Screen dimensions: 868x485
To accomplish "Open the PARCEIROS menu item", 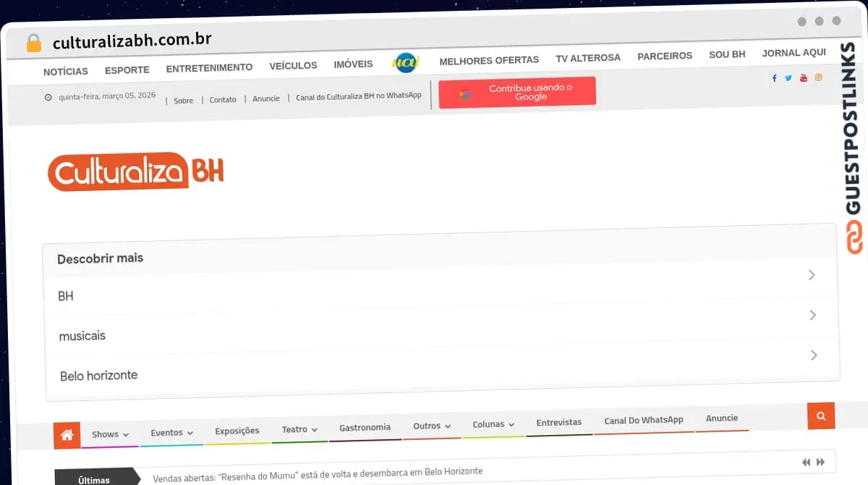I will click(665, 56).
